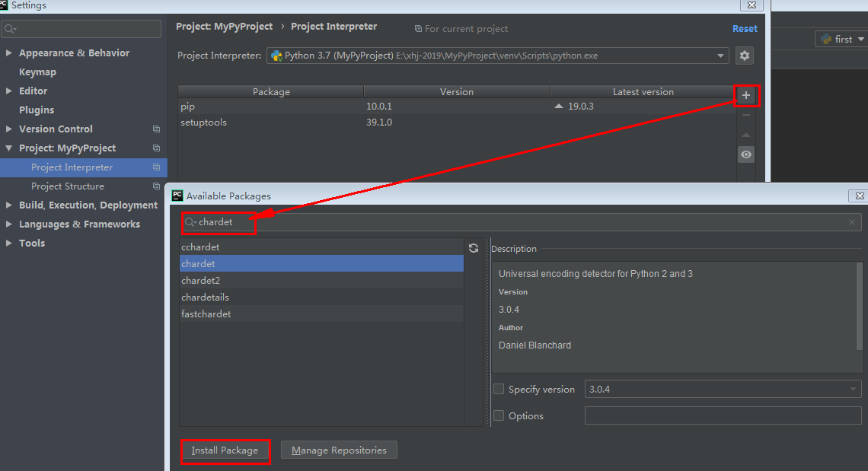Click the package search field containing chardet

click(x=522, y=222)
